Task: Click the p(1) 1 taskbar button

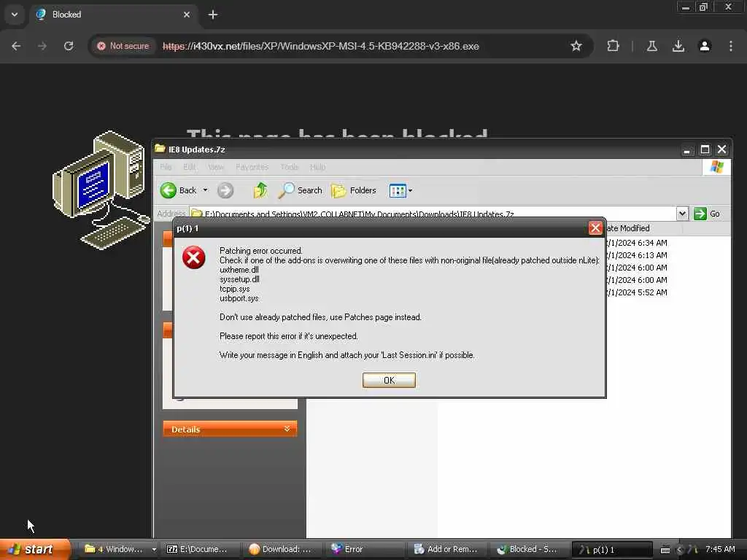Action: [612, 550]
